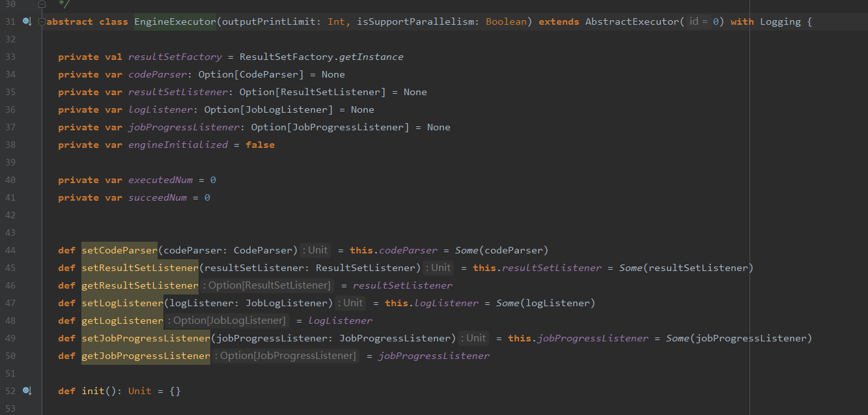The image size is (868, 415).
Task: Click the getResultSetListener method name
Action: pos(139,285)
